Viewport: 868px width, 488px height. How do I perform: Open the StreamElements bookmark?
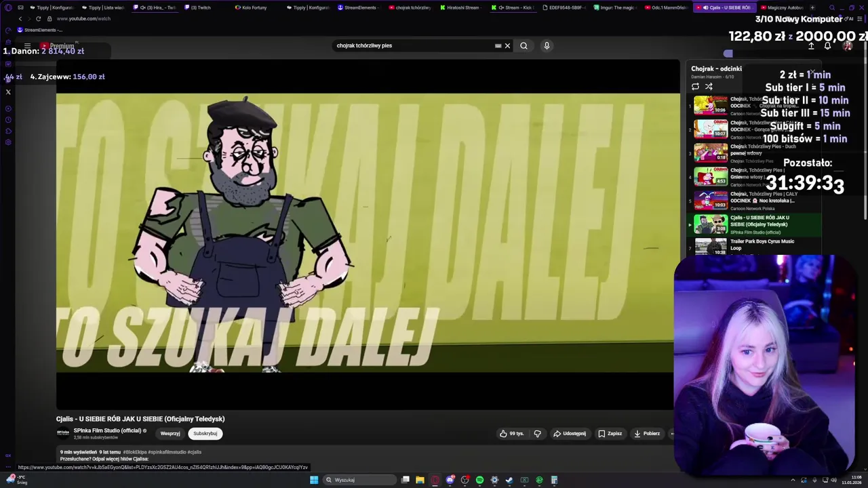pyautogui.click(x=39, y=30)
